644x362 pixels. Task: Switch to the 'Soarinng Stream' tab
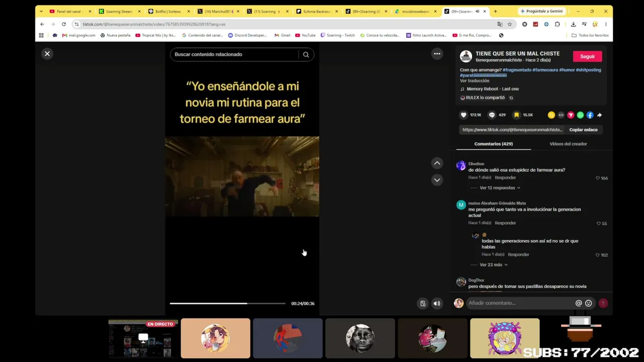click(119, 11)
